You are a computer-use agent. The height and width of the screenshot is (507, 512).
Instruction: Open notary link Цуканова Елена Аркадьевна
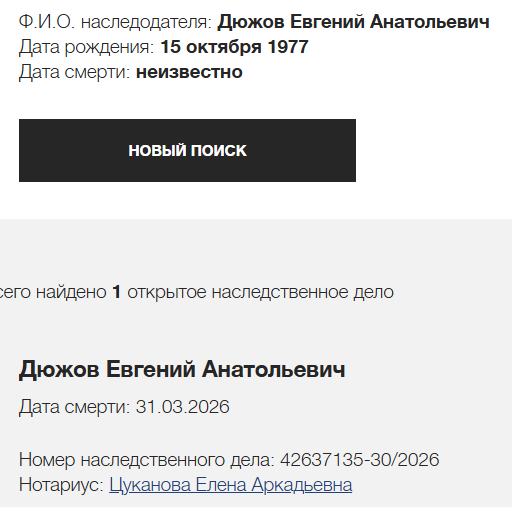231,485
